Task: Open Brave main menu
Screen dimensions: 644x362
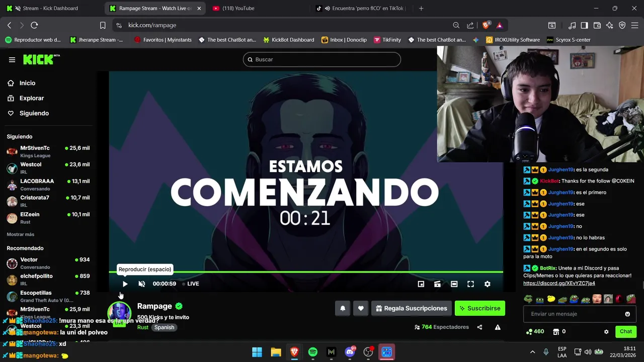Action: pyautogui.click(x=635, y=25)
